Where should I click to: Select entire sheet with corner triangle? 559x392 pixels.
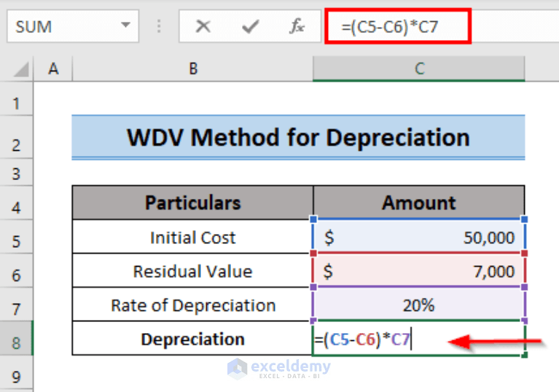(x=20, y=69)
